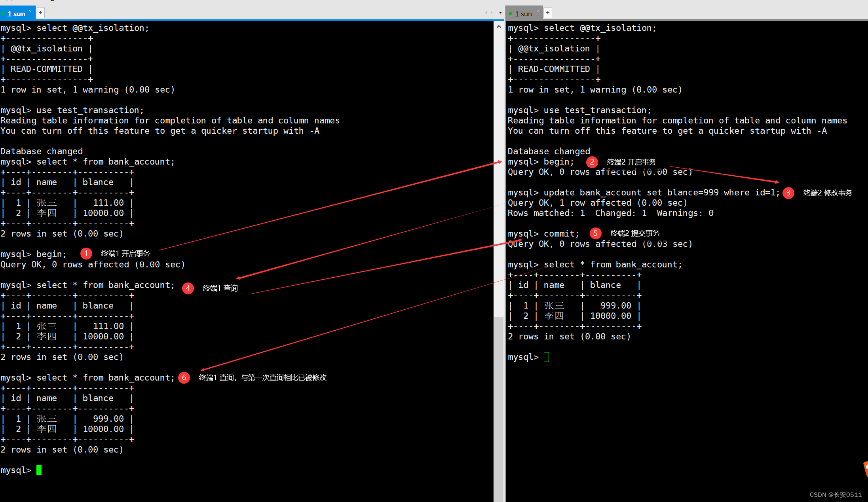Close the right pane '1 sun' tab

click(x=538, y=11)
